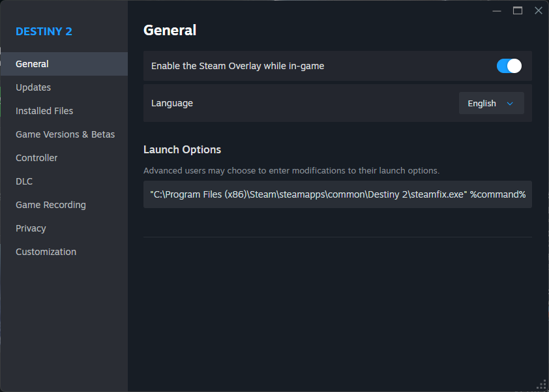
Task: Open Game Recording settings
Action: point(64,205)
